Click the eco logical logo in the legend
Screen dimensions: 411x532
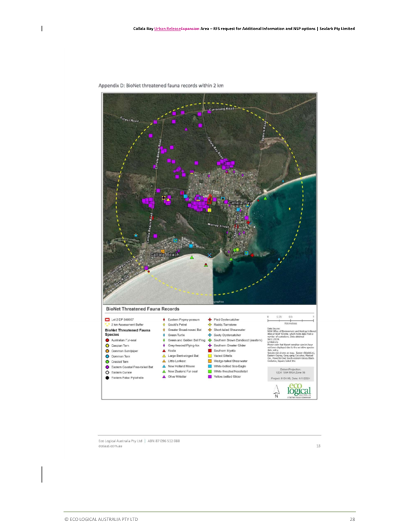pos(299,391)
